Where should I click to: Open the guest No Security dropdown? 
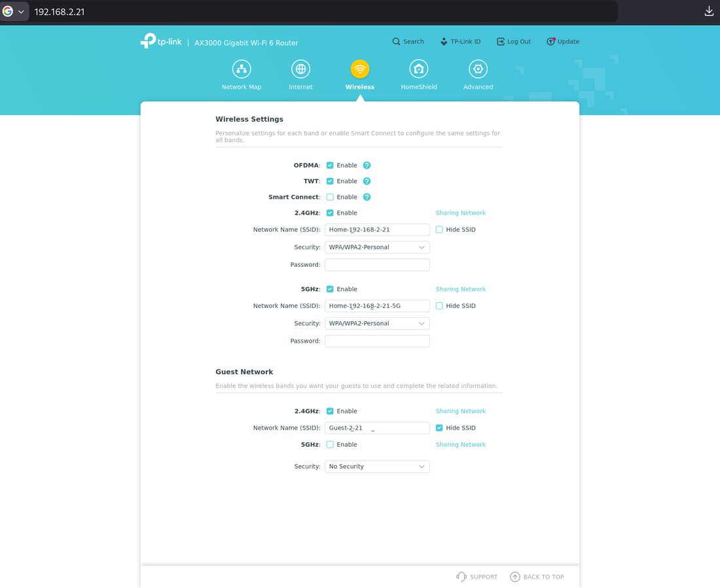click(x=377, y=466)
